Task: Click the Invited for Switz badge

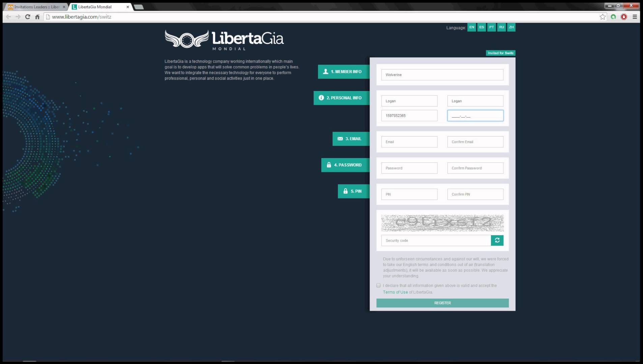Action: tap(501, 53)
